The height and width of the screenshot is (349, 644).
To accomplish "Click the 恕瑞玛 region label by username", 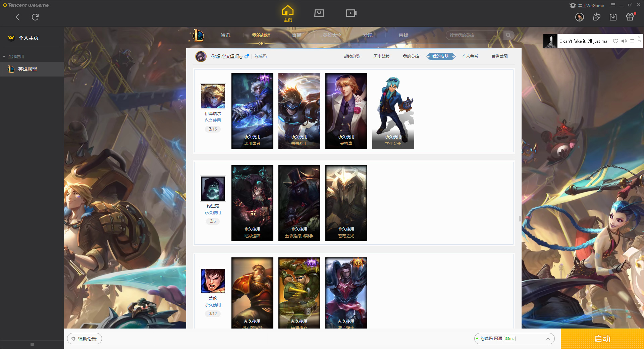I will [x=260, y=56].
